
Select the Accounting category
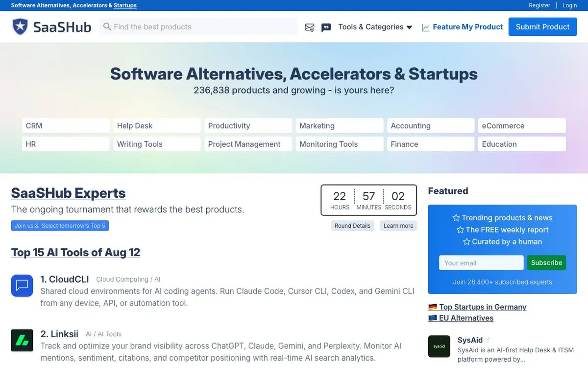tap(431, 126)
